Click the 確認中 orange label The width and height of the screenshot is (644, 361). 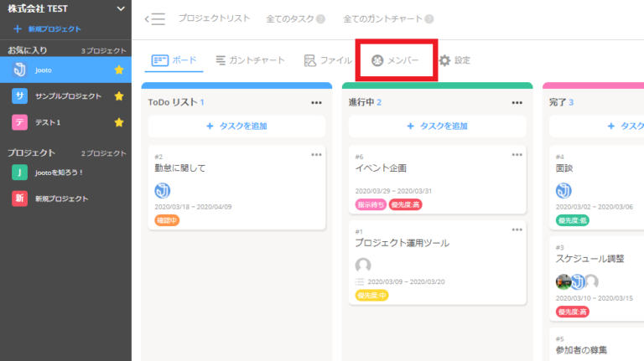point(167,220)
